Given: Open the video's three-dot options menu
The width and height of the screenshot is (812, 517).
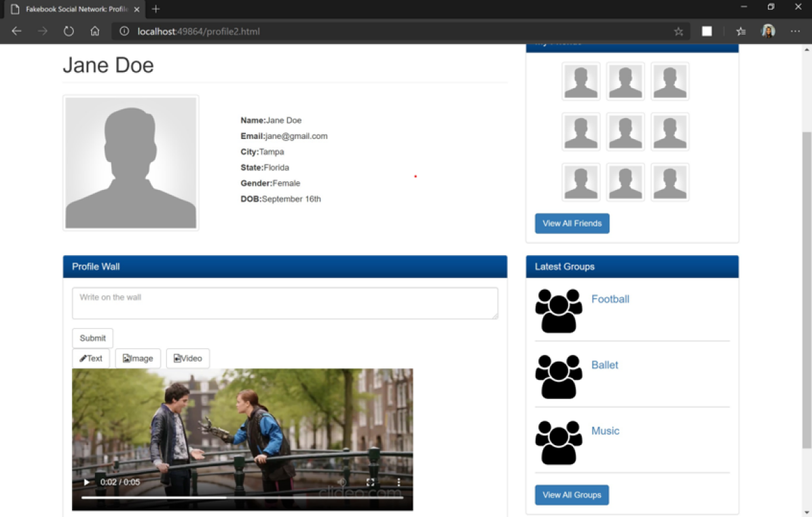Looking at the screenshot, I should coord(399,482).
